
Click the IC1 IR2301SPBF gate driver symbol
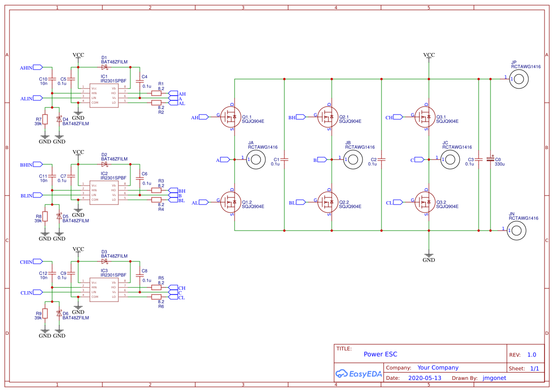(x=104, y=95)
